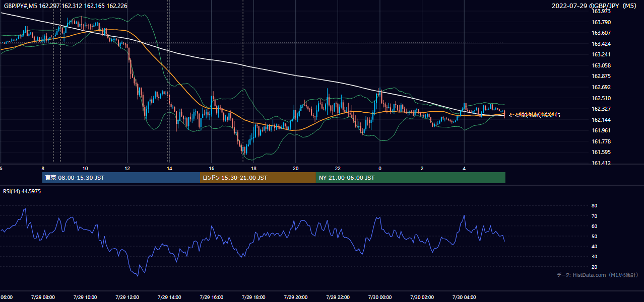The image size is (644, 302).
Task: Click RSI scale value 30
Action: [x=594, y=257]
